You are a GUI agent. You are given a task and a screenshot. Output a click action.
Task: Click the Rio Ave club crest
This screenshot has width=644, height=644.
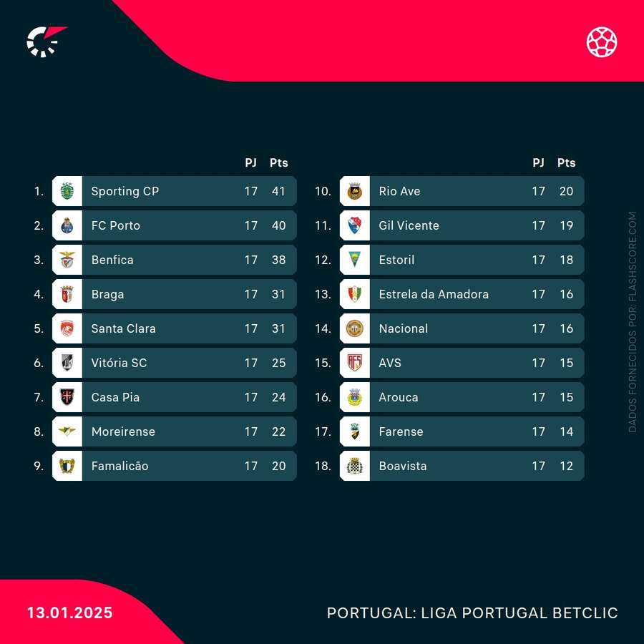coord(354,191)
